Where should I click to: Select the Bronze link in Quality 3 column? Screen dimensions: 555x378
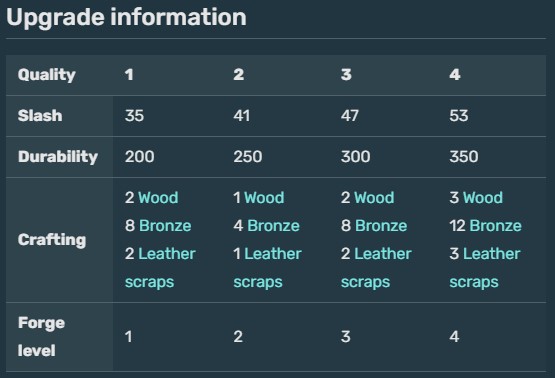coord(381,226)
